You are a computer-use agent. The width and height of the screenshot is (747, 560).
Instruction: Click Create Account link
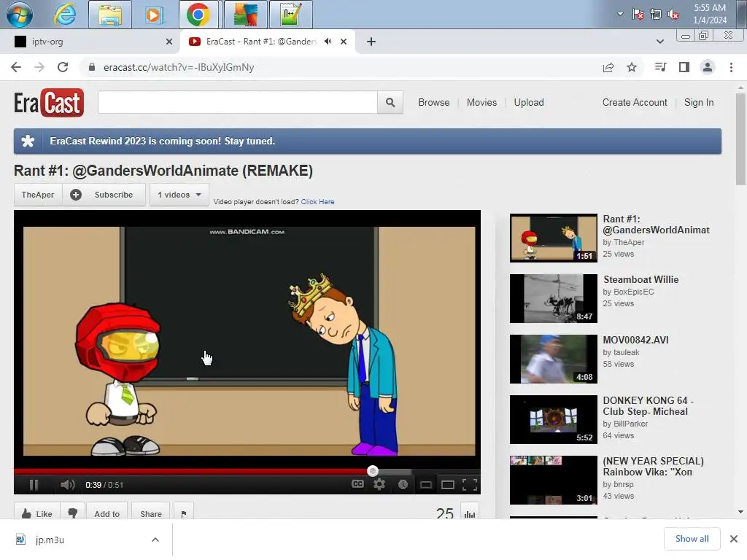635,102
